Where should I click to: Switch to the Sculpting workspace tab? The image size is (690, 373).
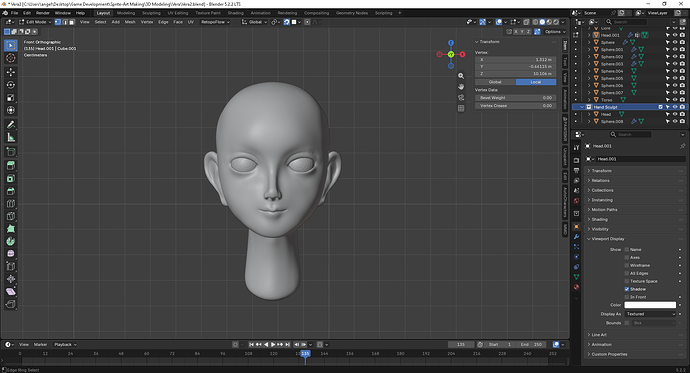(x=151, y=13)
